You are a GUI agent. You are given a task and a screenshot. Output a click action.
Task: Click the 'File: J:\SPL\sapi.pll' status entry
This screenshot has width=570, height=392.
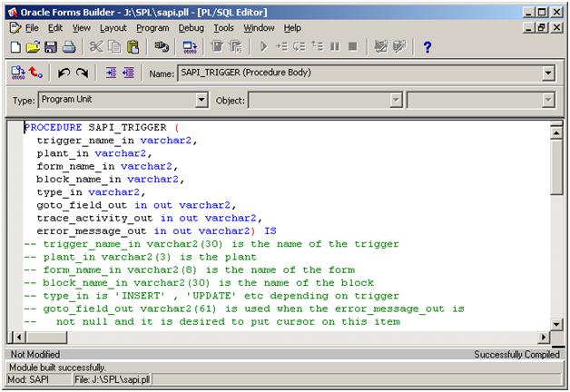coord(112,379)
